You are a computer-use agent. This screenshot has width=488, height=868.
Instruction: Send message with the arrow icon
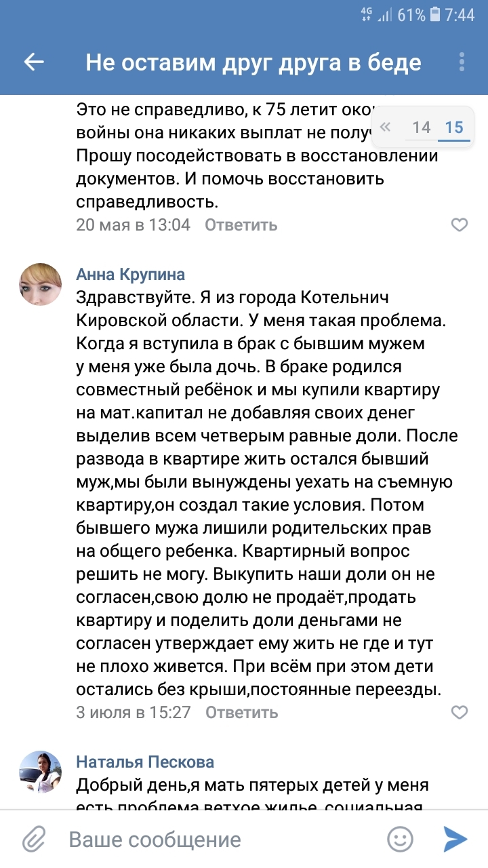[x=455, y=840]
